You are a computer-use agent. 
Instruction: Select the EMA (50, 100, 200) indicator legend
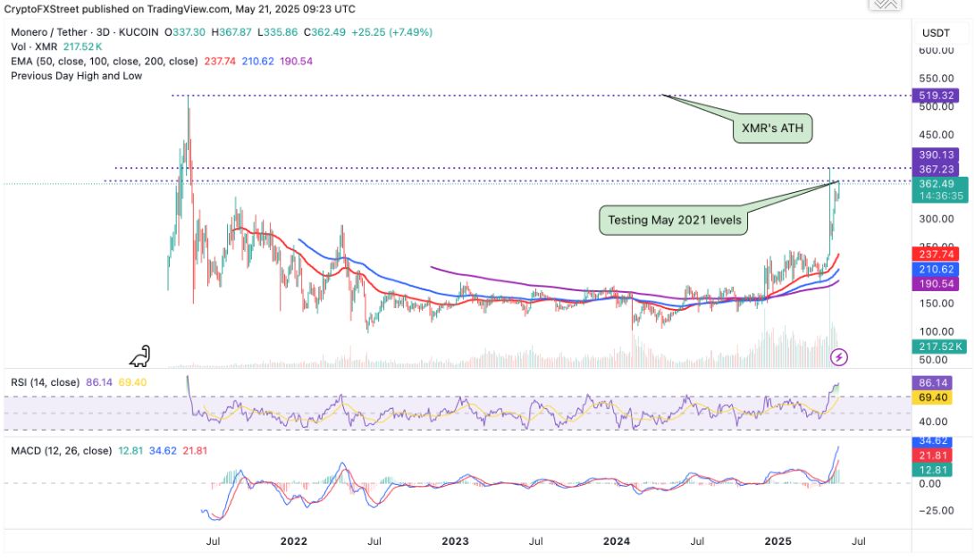pos(104,61)
